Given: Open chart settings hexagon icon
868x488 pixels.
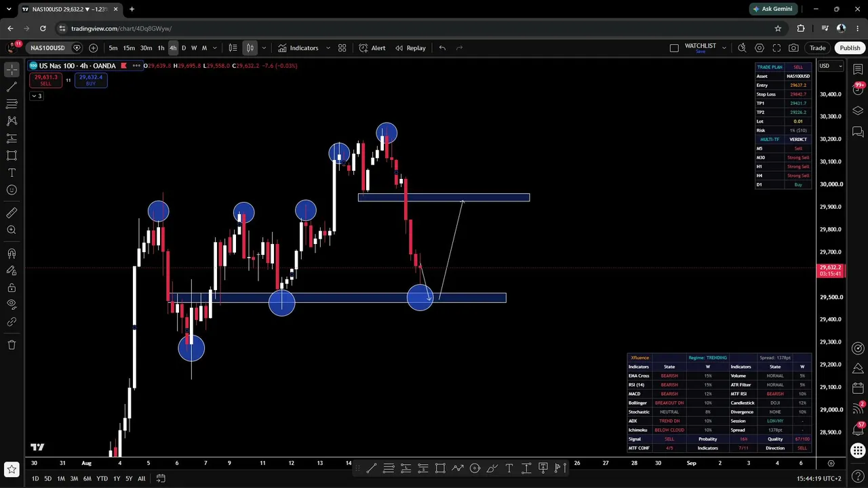Looking at the screenshot, I should [759, 48].
